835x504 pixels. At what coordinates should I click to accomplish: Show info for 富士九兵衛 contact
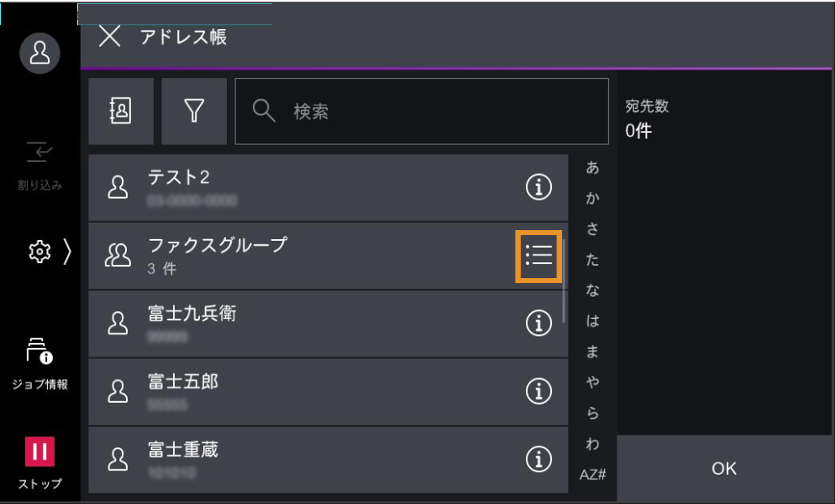(x=538, y=323)
